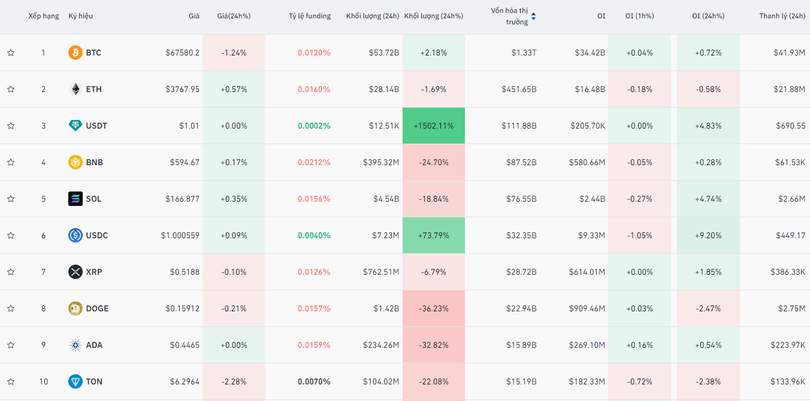This screenshot has height=401, width=810.
Task: Click the OI (24h%) column header
Action: point(710,16)
